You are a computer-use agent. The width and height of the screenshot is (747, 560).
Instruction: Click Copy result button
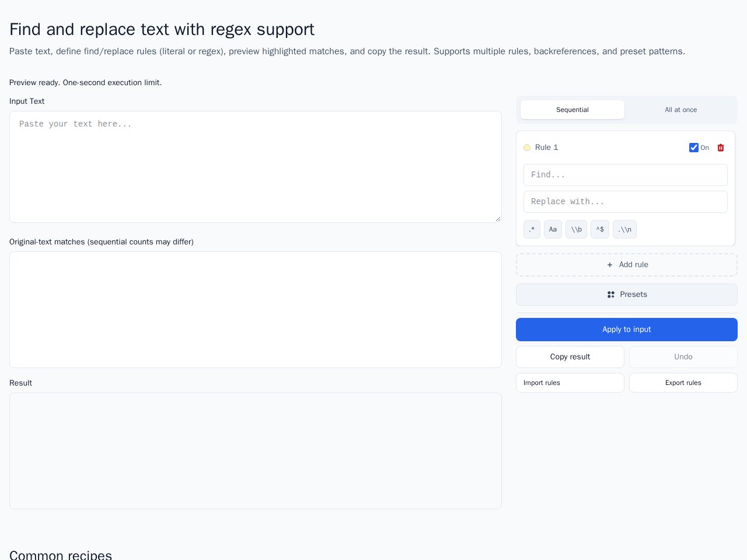(x=570, y=357)
